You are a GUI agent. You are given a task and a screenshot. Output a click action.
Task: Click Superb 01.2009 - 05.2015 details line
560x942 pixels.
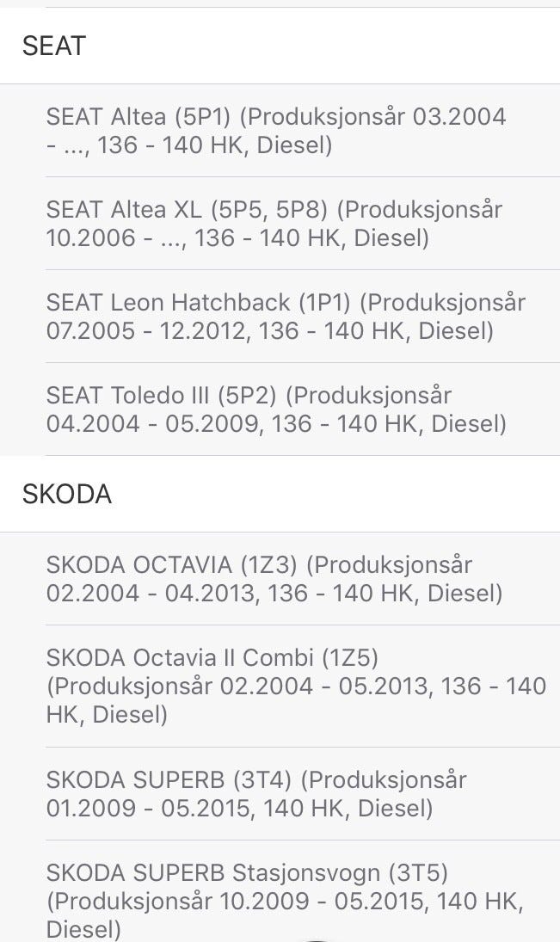[x=240, y=809]
